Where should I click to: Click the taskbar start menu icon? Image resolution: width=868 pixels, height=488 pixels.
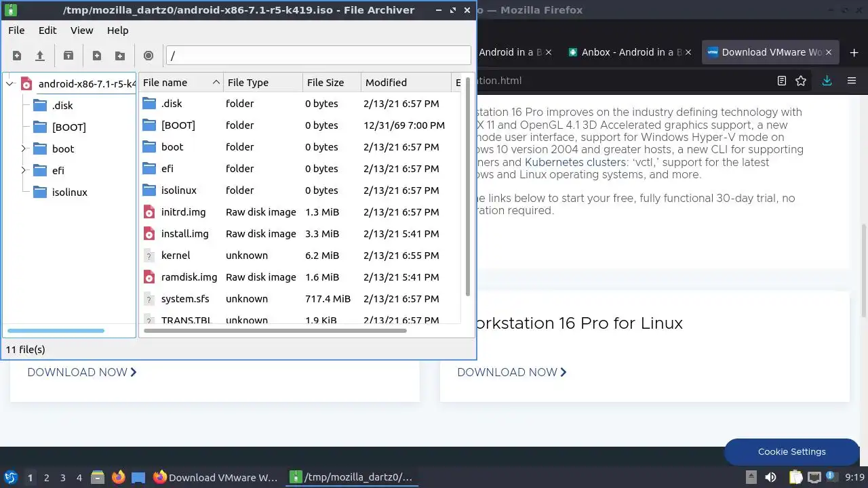[x=10, y=477]
